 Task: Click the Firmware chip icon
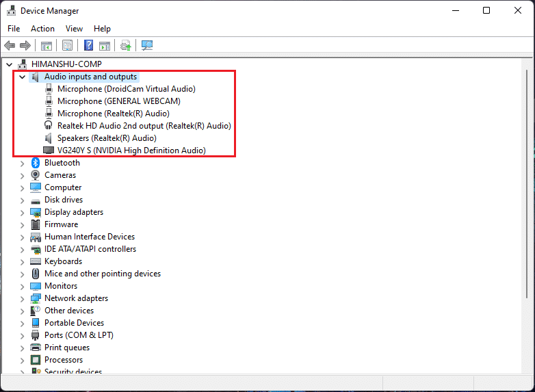coord(36,224)
